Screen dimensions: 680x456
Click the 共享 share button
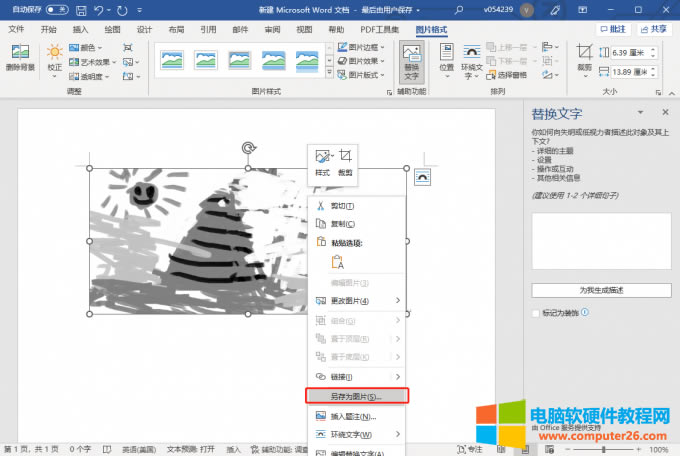[x=653, y=30]
